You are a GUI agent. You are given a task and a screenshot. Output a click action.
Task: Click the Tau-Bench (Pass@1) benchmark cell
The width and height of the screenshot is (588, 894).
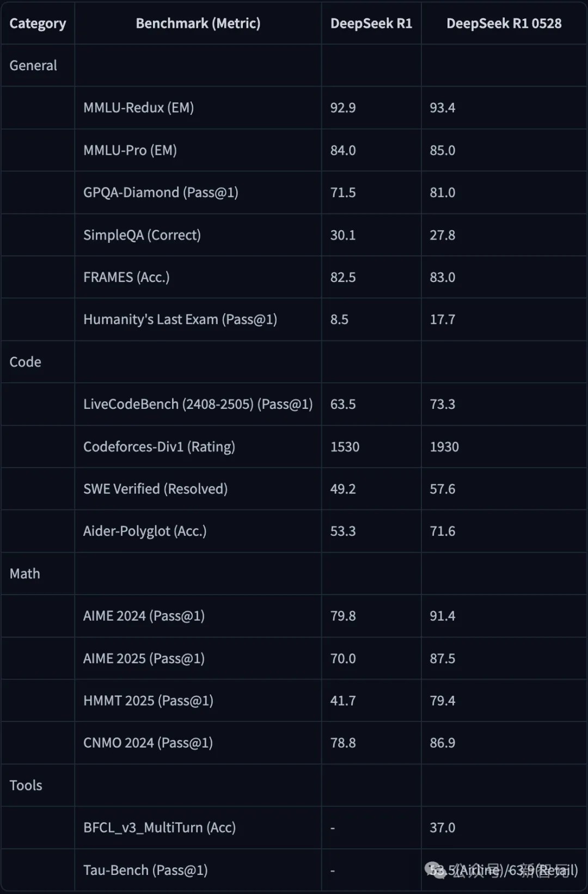pos(145,870)
